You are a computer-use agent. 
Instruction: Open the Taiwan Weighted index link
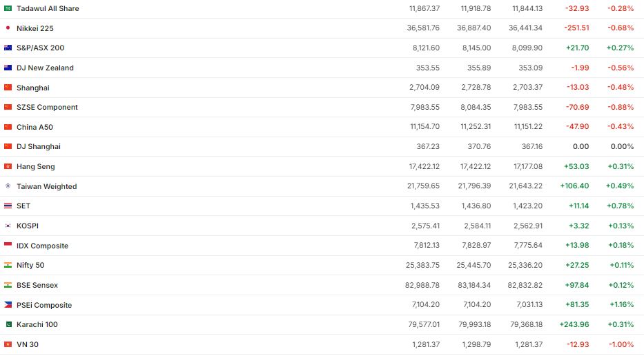tap(46, 186)
